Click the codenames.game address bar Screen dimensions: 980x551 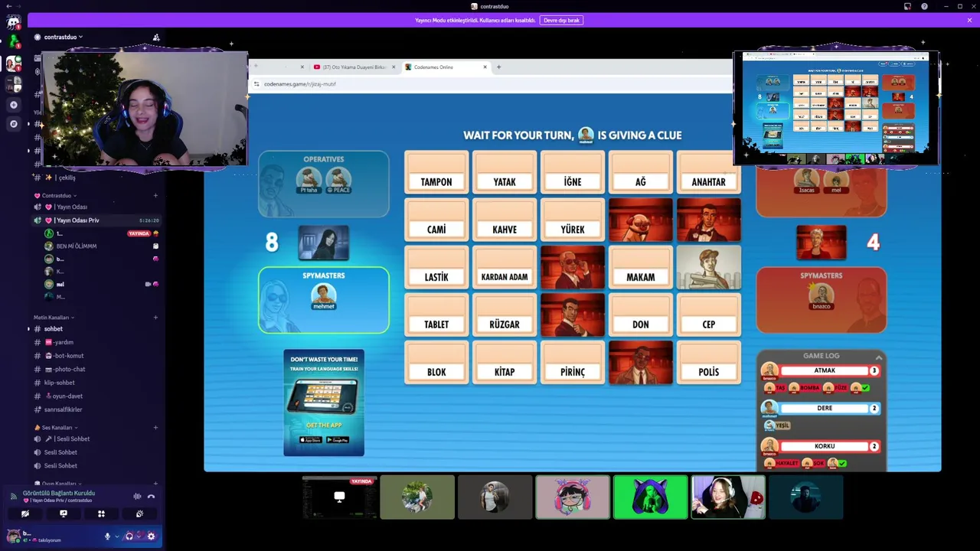490,84
